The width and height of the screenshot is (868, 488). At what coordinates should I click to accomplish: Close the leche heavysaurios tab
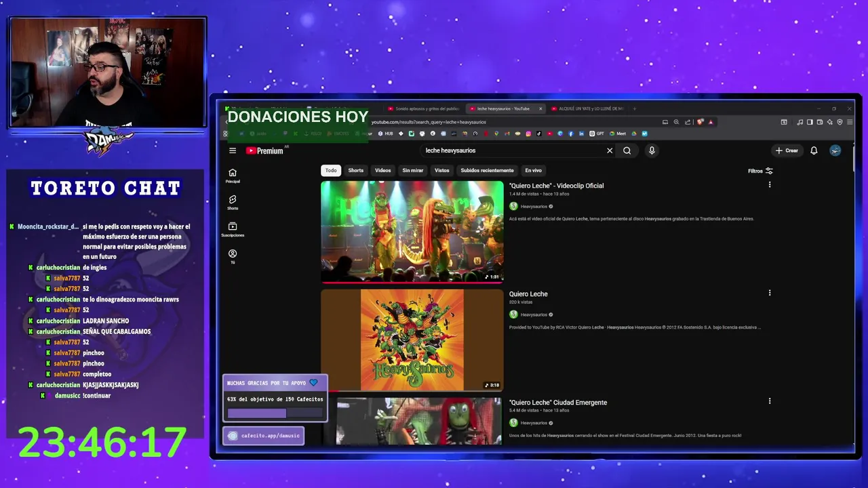click(540, 108)
